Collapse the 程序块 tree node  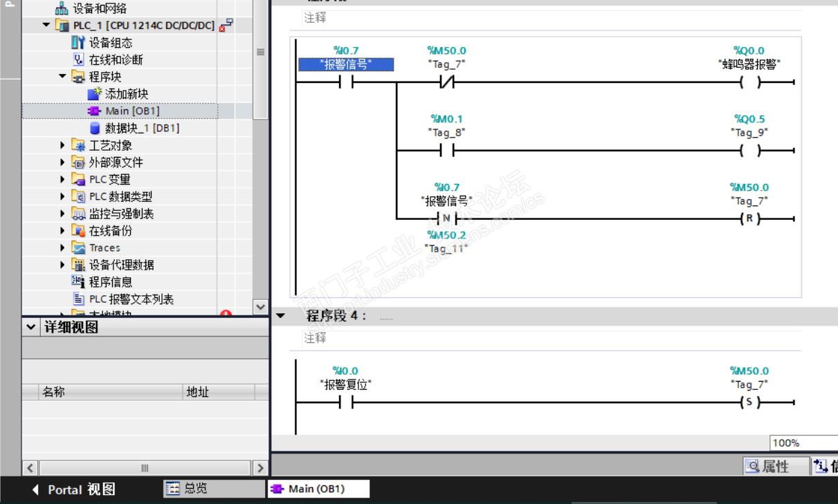coord(62,77)
